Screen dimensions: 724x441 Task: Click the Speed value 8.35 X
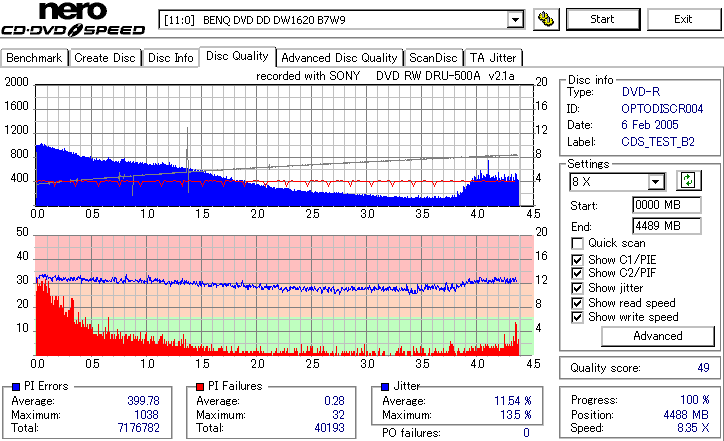coord(693,428)
